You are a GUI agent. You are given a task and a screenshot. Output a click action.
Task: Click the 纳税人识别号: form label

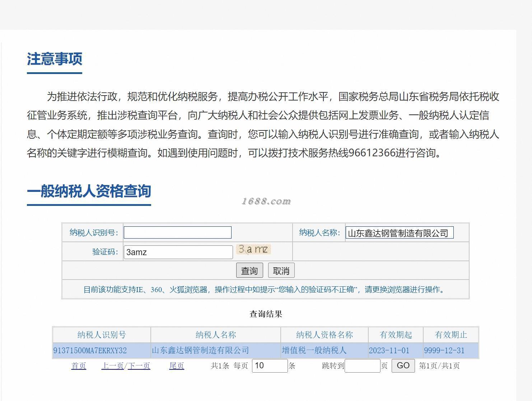pyautogui.click(x=94, y=232)
